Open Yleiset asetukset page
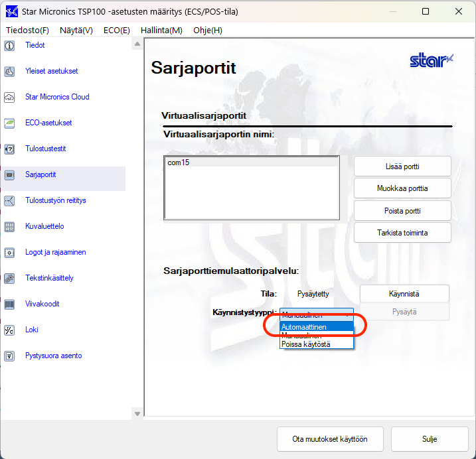 52,71
